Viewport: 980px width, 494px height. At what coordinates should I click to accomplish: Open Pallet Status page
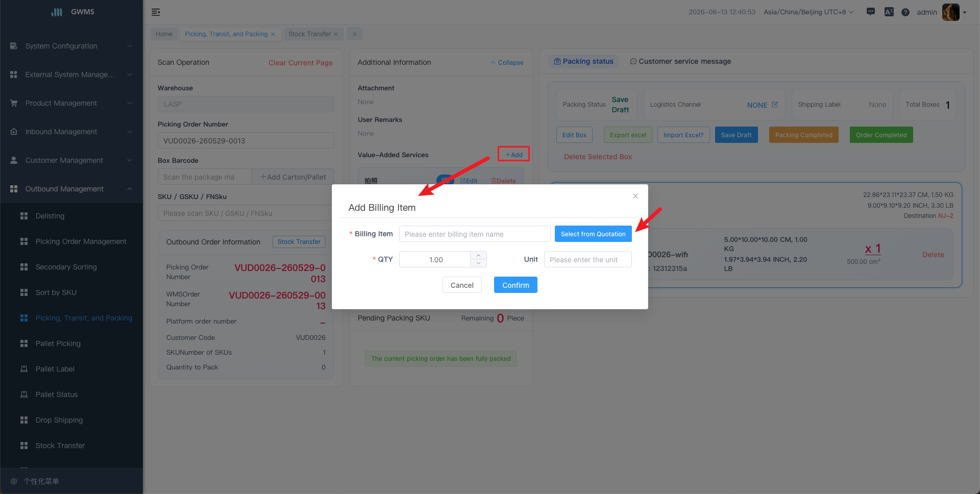[x=71, y=394]
